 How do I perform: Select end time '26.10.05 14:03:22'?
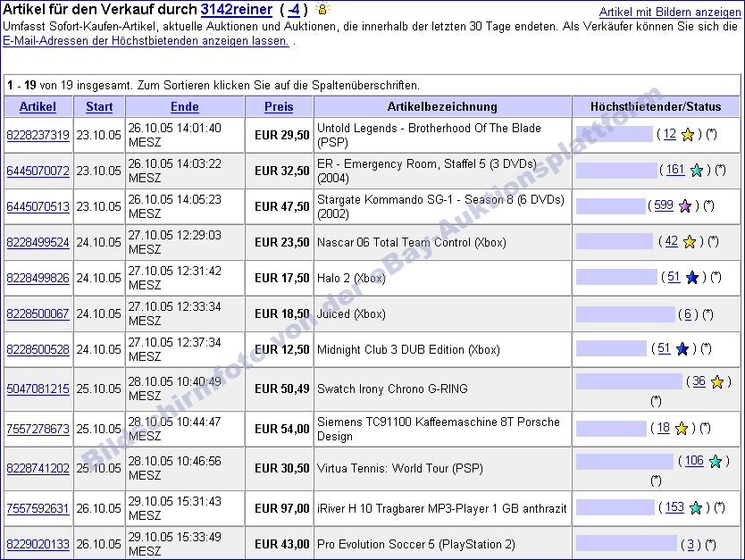pos(175,163)
